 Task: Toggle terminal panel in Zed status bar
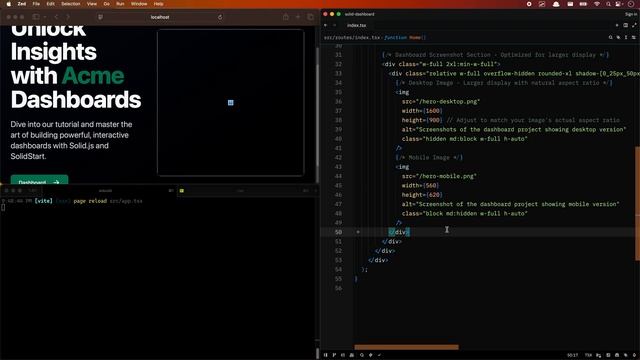click(x=608, y=356)
